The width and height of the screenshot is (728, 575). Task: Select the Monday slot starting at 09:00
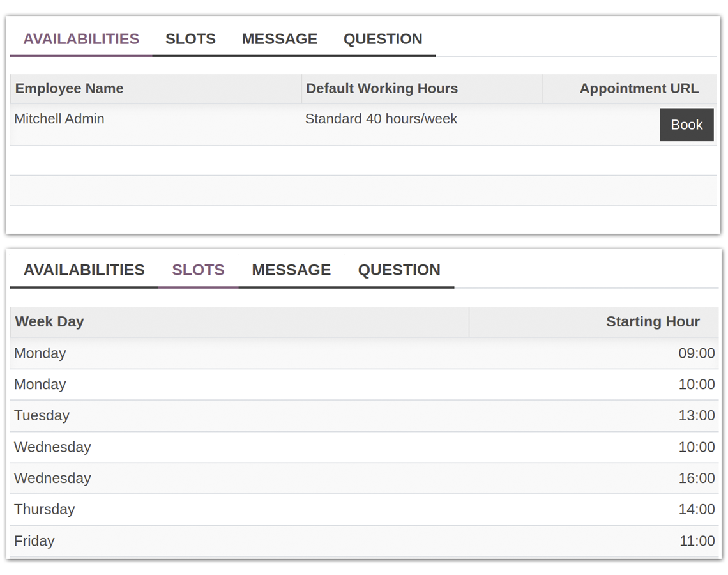click(x=40, y=353)
